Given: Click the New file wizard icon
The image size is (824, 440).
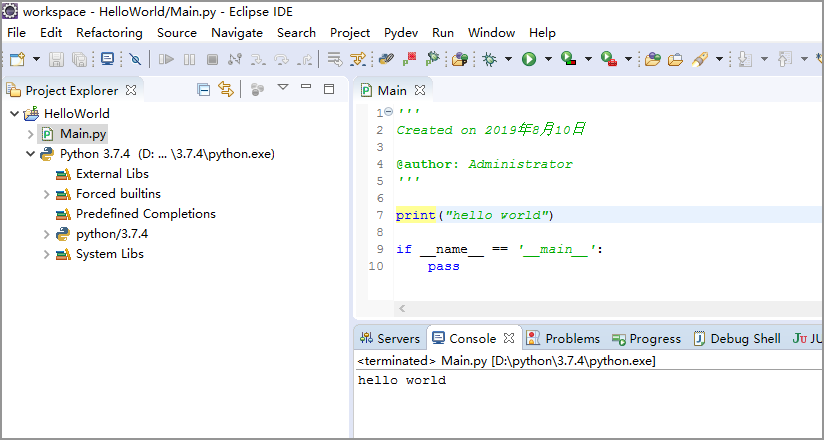Looking at the screenshot, I should (17, 59).
